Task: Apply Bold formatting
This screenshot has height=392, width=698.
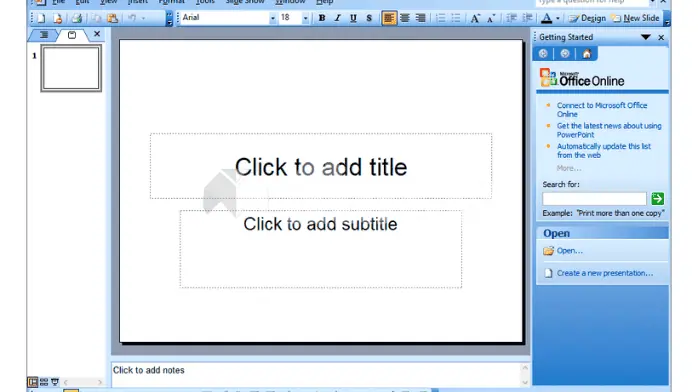Action: (322, 18)
